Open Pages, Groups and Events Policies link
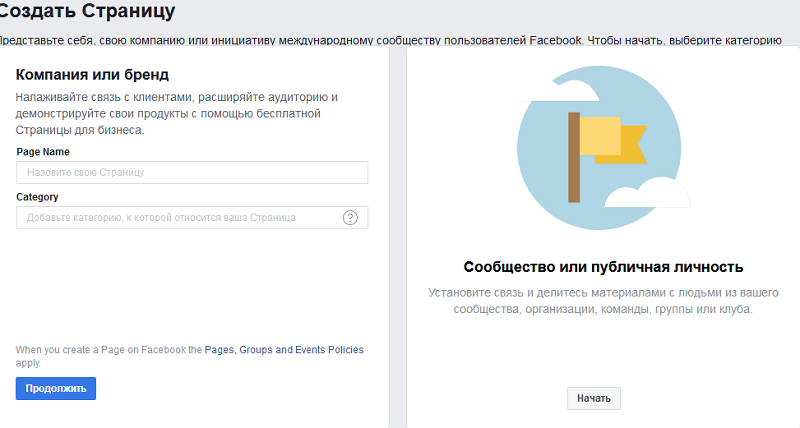Screen dimensions: 800x428 point(284,349)
